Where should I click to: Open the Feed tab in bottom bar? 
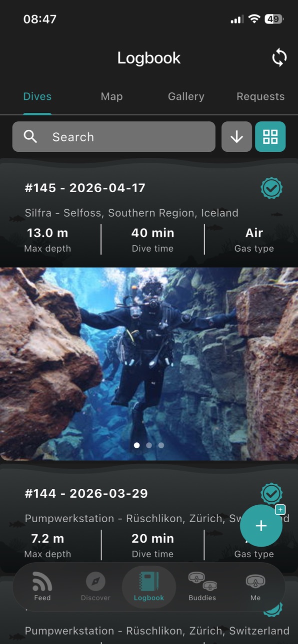pos(42,587)
